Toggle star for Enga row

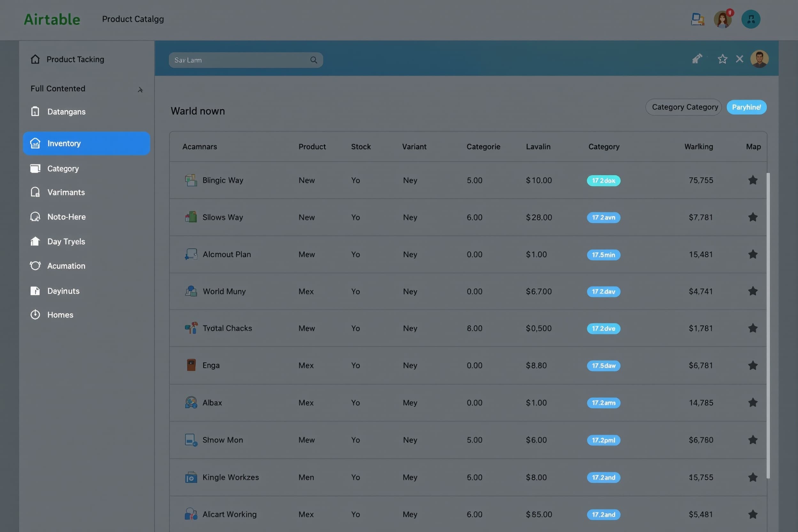(753, 365)
